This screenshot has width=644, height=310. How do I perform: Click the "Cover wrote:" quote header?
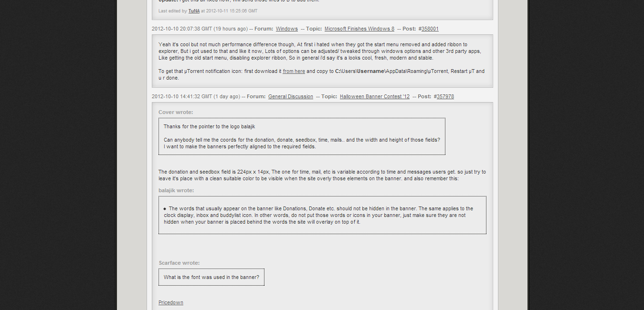[x=176, y=112]
